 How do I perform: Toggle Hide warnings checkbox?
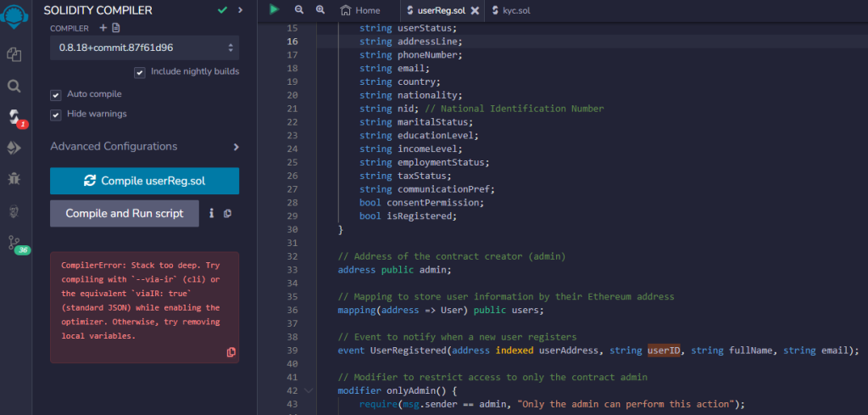tap(55, 115)
